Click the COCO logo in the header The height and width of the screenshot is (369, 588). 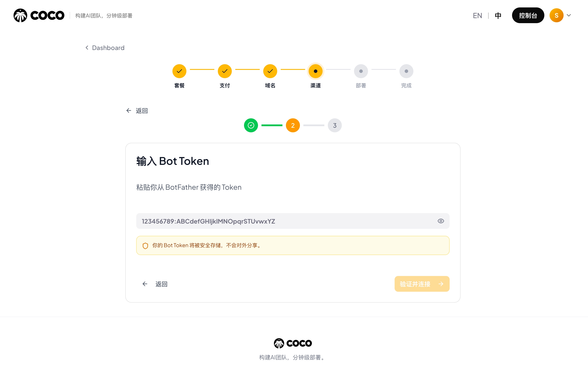38,15
